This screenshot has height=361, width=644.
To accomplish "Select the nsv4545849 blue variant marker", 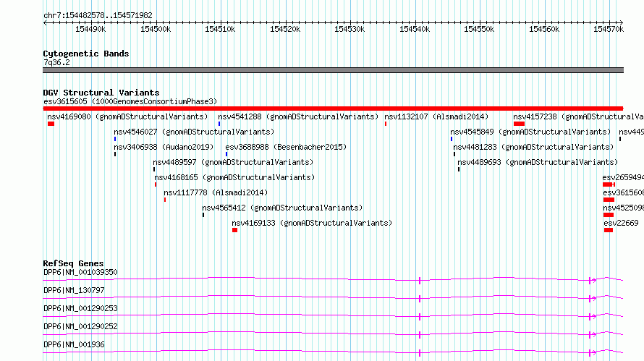I will (452, 139).
